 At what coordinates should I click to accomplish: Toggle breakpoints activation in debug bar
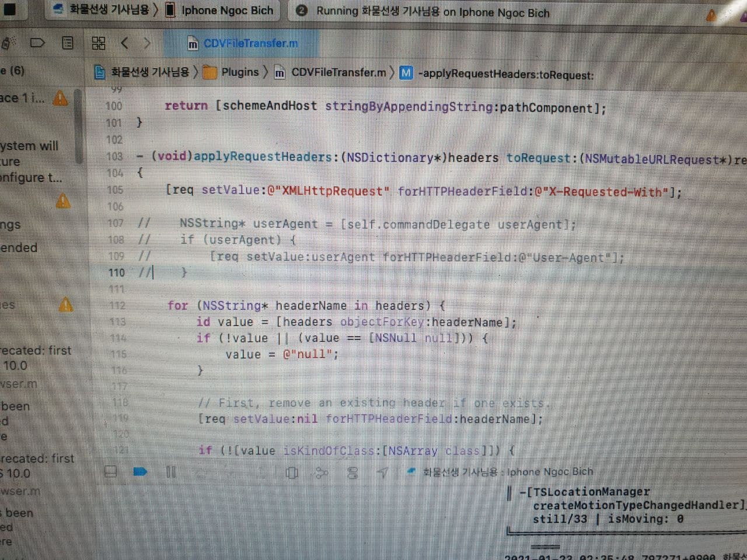click(x=140, y=471)
